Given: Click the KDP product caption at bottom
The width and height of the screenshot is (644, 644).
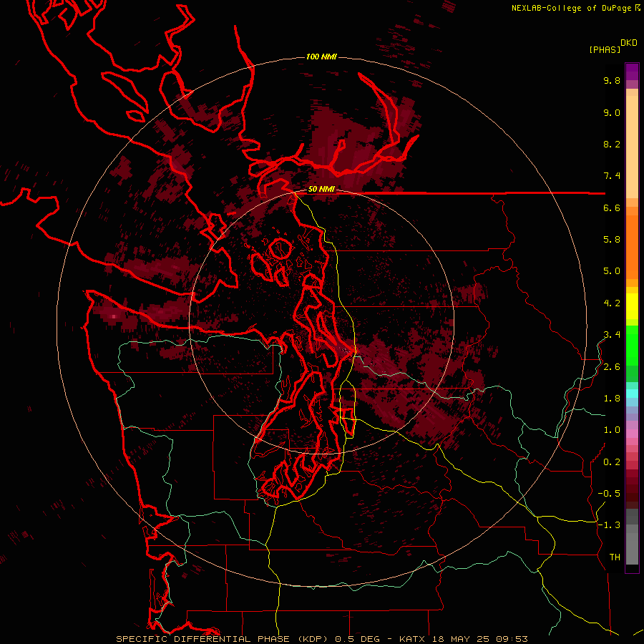Looking at the screenshot, I should 321,639.
